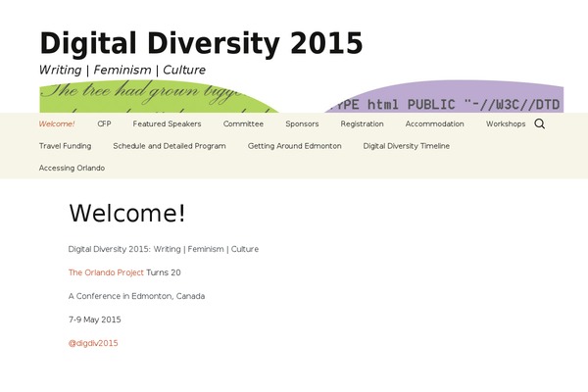Open the Welcome! menu item
Screen dimensions: 588x392
57,123
